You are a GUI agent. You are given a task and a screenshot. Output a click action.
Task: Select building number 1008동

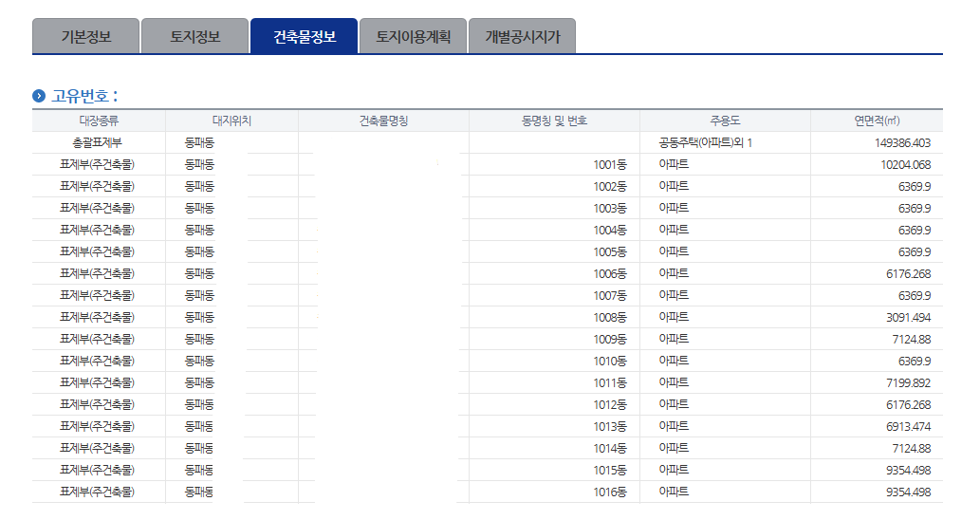[x=610, y=318]
